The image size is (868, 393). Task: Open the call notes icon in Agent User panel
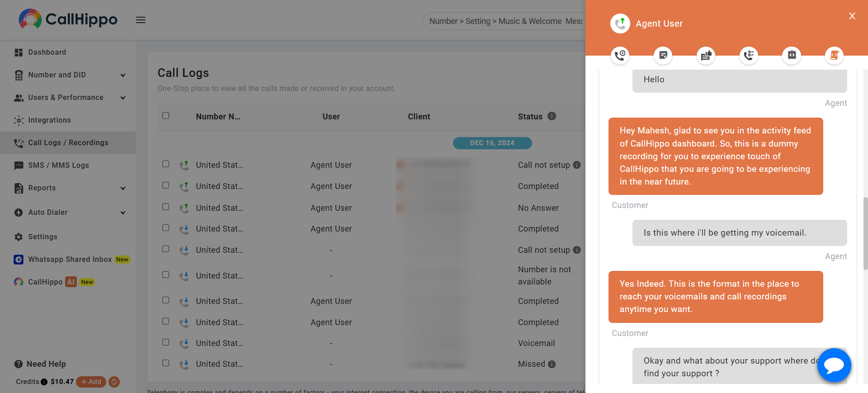pos(663,55)
